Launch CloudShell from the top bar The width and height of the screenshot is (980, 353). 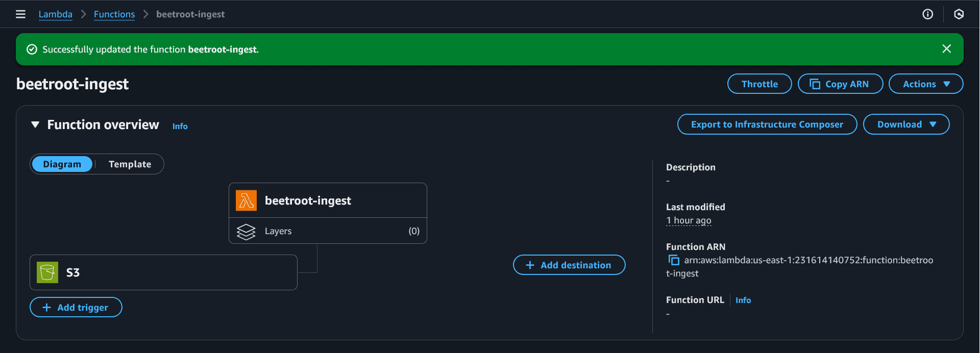point(959,14)
